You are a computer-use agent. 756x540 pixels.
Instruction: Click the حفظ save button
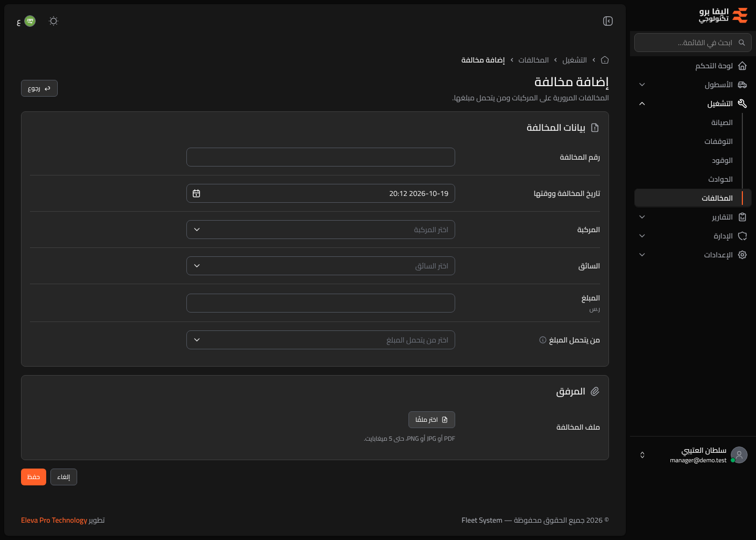click(x=34, y=477)
